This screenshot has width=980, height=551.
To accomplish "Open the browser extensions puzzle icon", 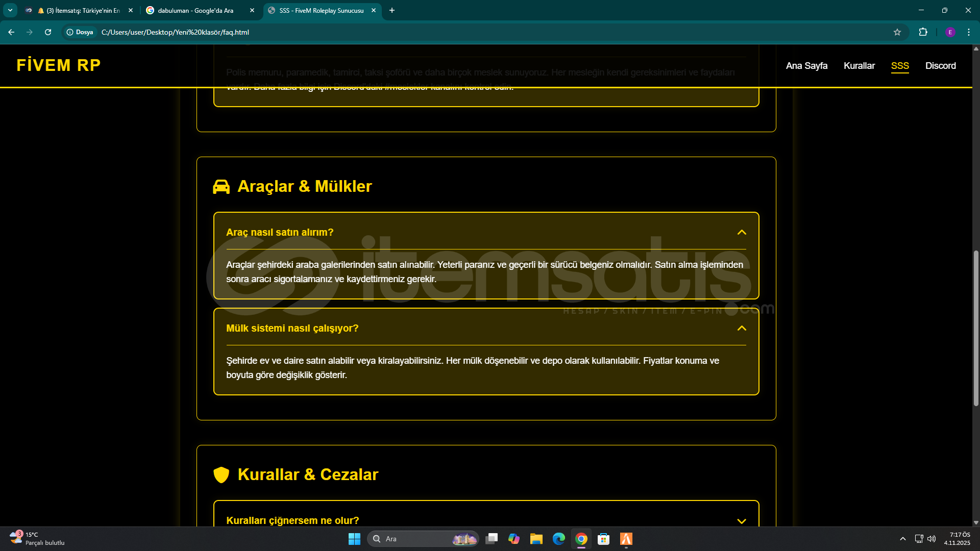I will pos(923,32).
